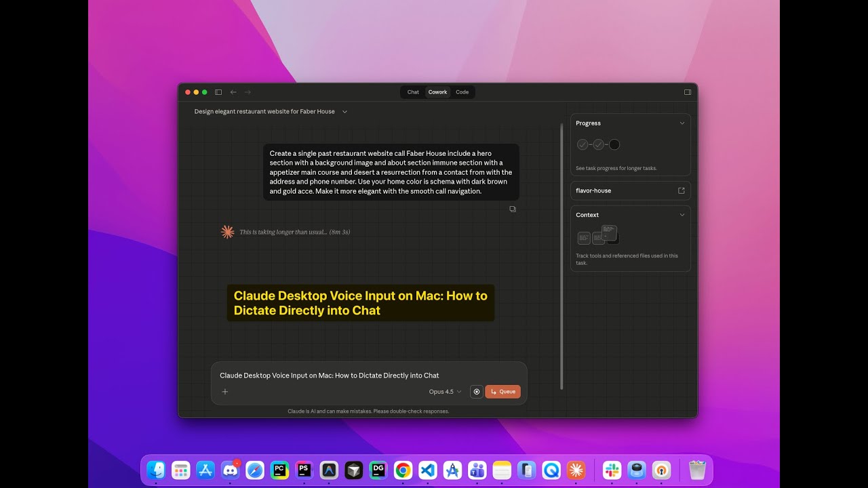
Task: Open PyCharm from the dock
Action: click(x=279, y=470)
